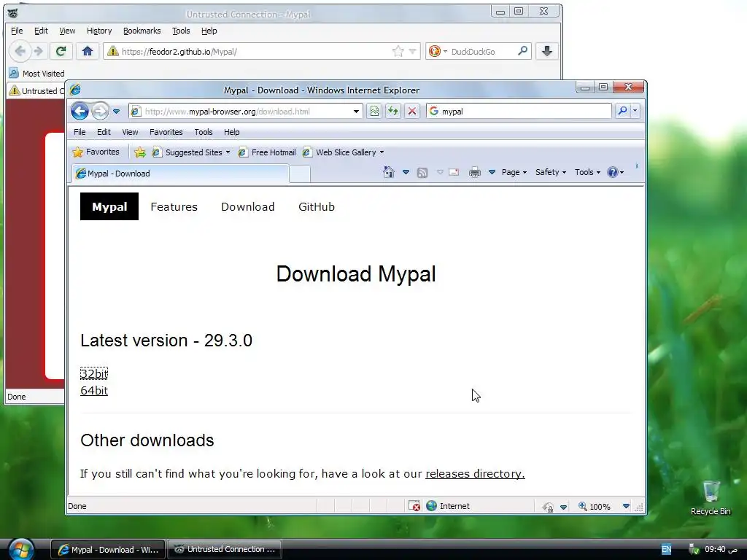Open the Help menu in Internet Explorer
The height and width of the screenshot is (560, 747).
tap(231, 132)
